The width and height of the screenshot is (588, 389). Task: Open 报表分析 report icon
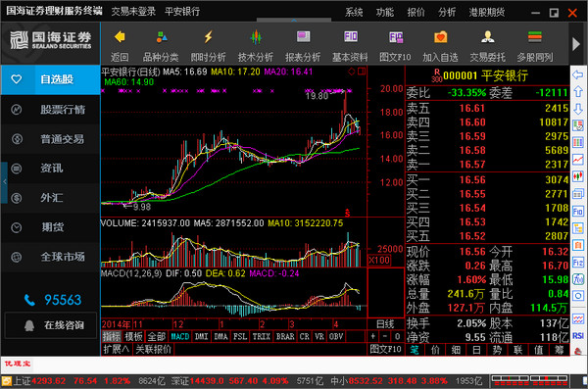coord(303,37)
